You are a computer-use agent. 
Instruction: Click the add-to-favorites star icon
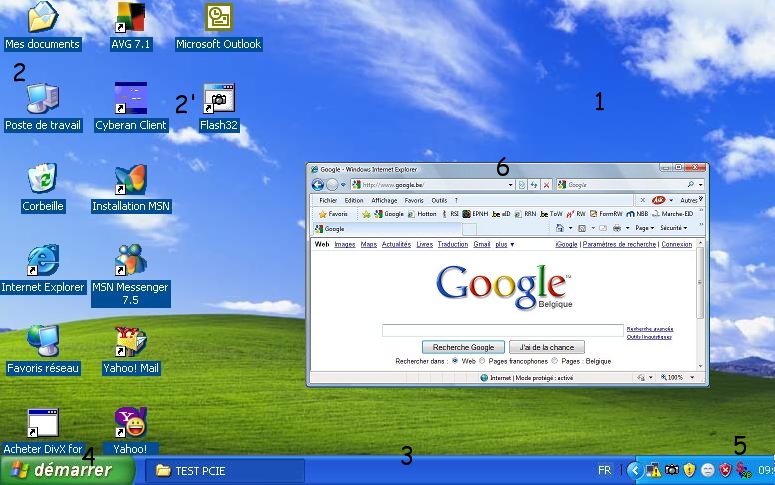tap(366, 214)
